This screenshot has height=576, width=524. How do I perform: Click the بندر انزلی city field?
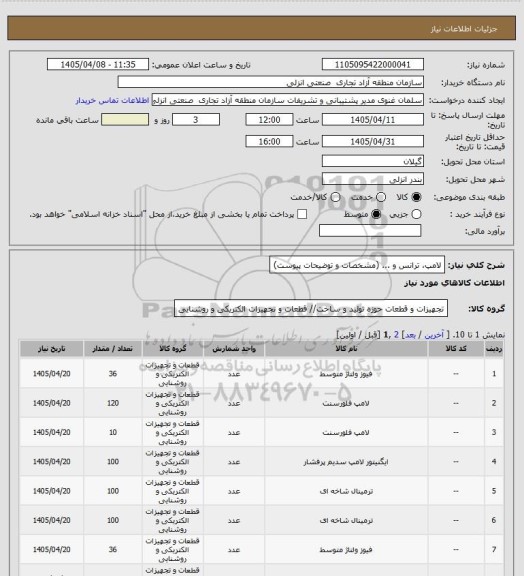(x=373, y=179)
